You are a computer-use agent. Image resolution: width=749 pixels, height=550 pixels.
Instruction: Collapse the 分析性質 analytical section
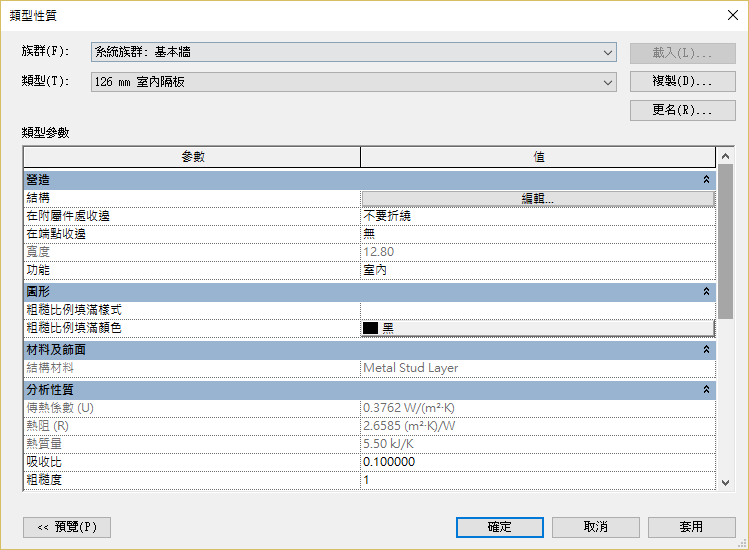tap(706, 390)
